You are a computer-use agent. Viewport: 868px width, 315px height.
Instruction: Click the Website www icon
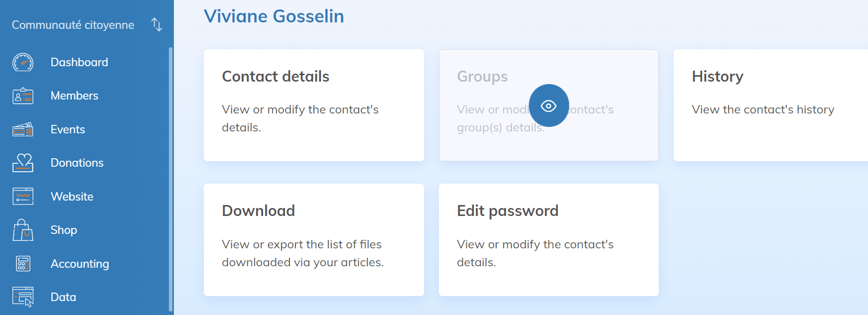tap(23, 197)
